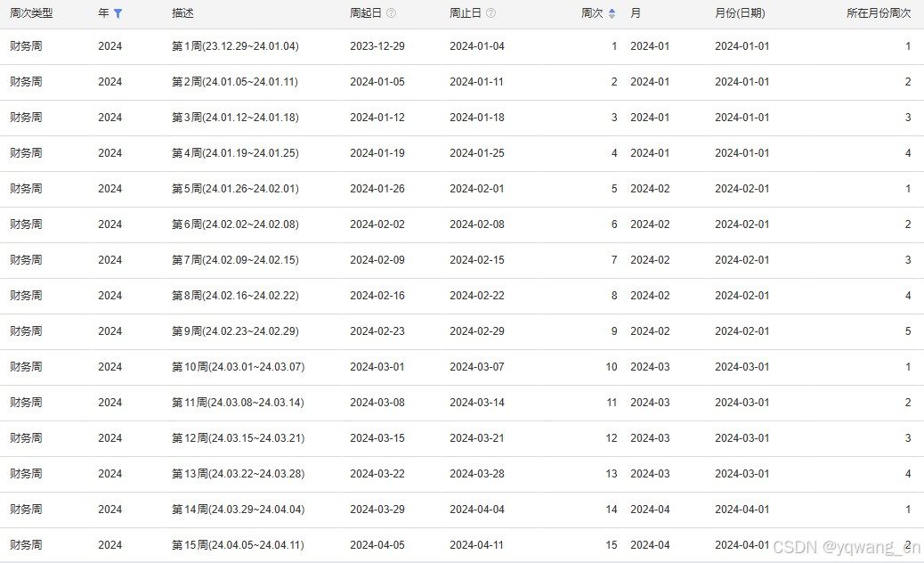Select week end date 2024-01-18

[477, 118]
